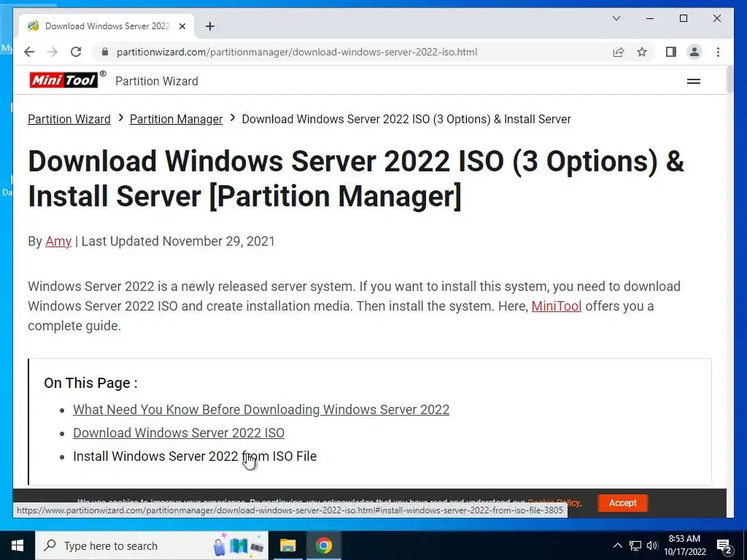Viewport: 747px width, 560px height.
Task: Reload the current page
Action: click(76, 52)
